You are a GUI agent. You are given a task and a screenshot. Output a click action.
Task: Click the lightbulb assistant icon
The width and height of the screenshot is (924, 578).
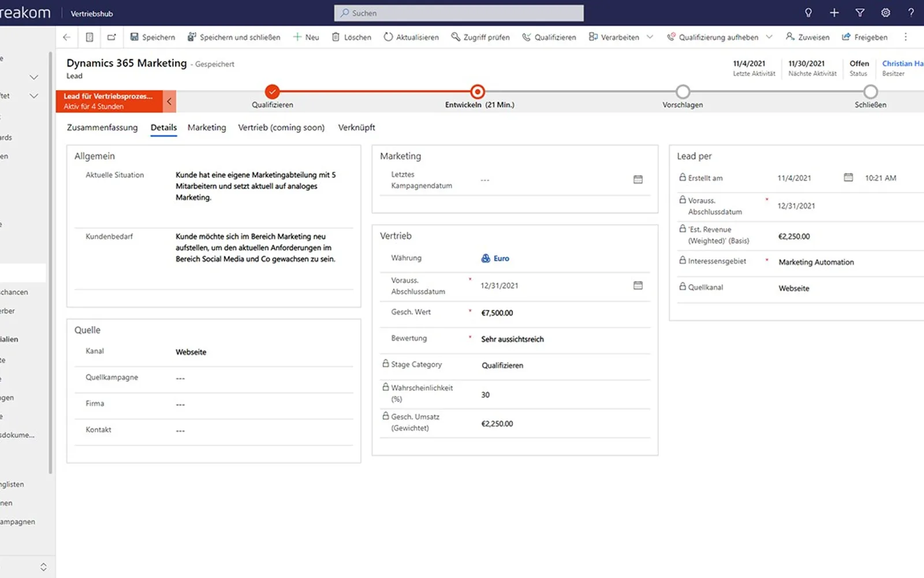[x=808, y=13]
